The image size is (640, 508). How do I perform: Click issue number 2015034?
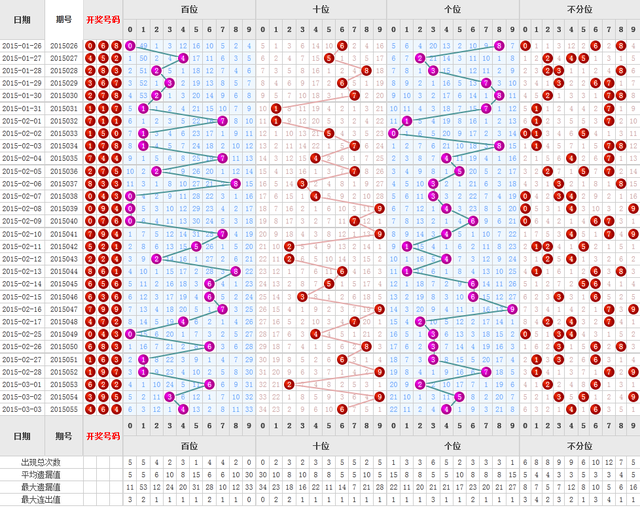[64, 146]
